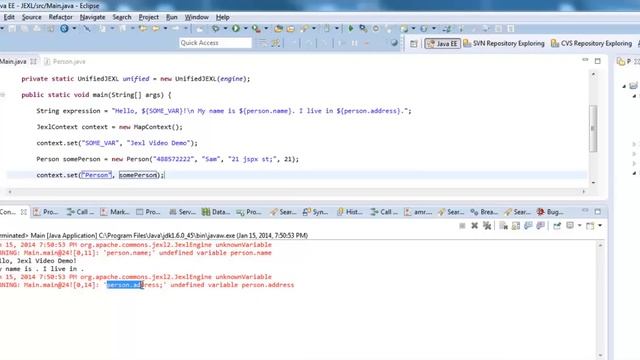Switch to CVS Repository Exploring perspective
The width and height of the screenshot is (640, 360).
click(x=591, y=44)
